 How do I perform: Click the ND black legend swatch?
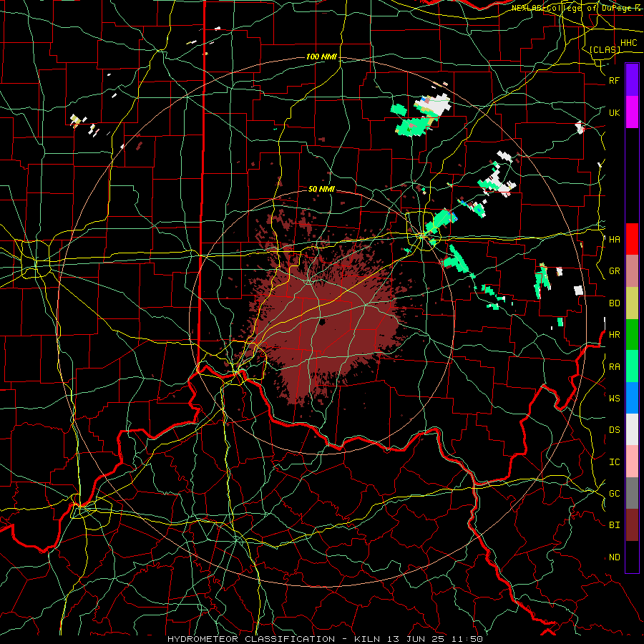point(632,557)
